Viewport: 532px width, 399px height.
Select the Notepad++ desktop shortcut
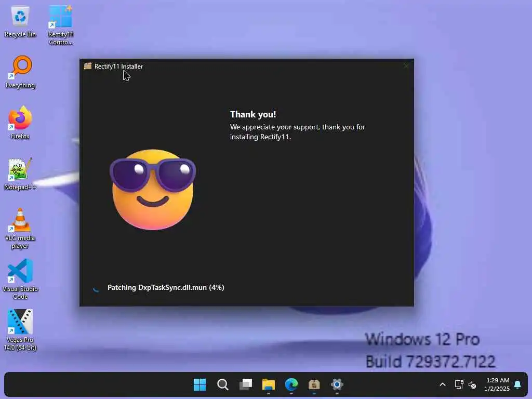click(20, 174)
